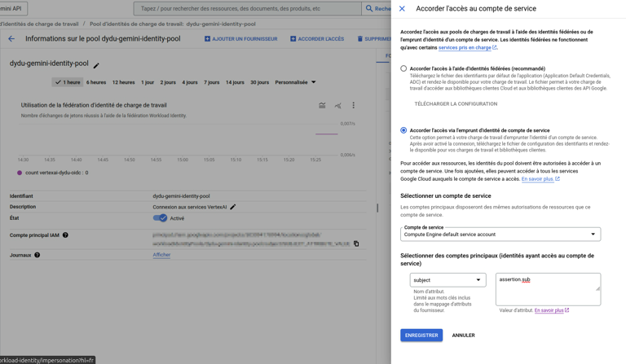This screenshot has width=626, height=364.
Task: Open the Personnalisée time range dropdown
Action: tap(295, 82)
